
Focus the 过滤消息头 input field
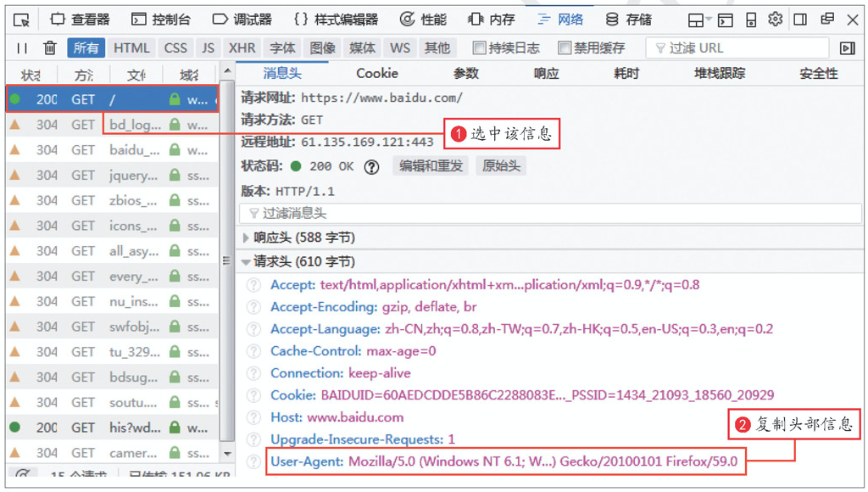(x=550, y=213)
